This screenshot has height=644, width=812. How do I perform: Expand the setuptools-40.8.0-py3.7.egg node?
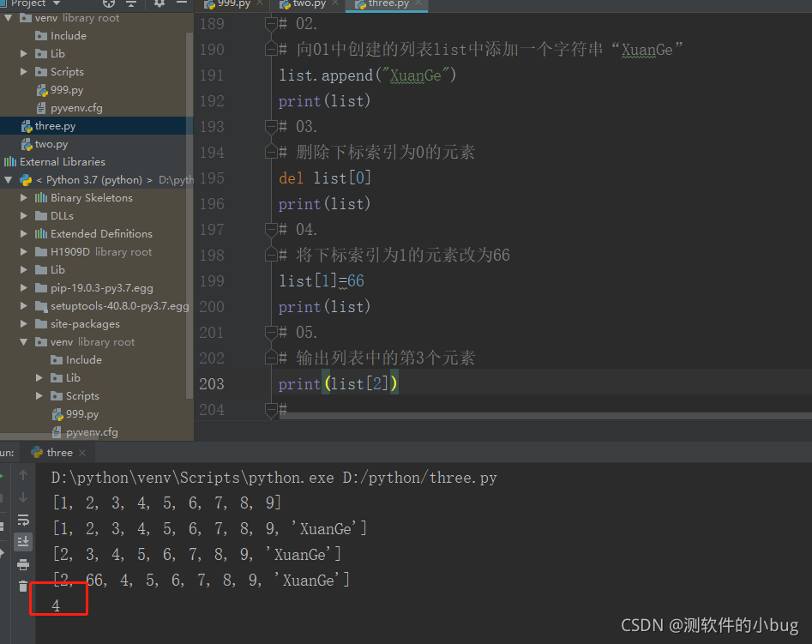point(23,305)
